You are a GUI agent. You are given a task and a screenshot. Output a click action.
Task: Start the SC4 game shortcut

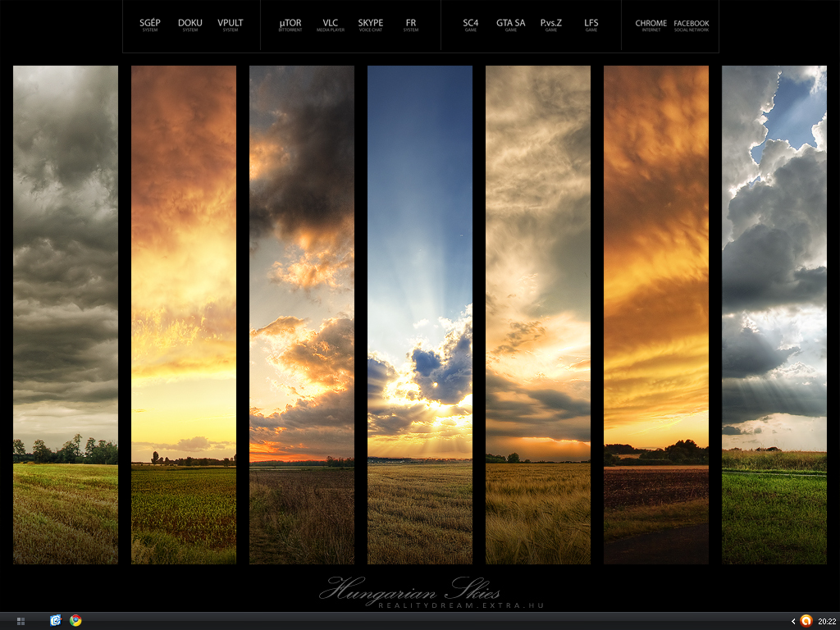[471, 25]
